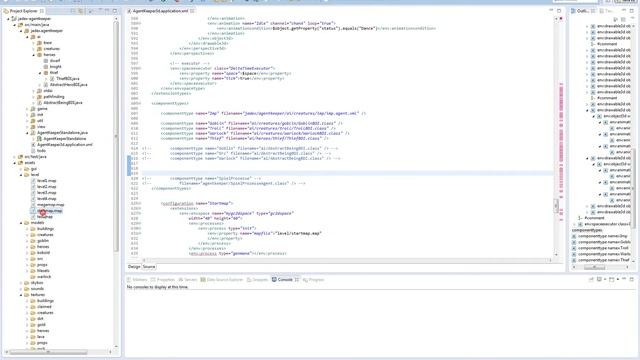Click the creatures package icon under ai
The width and height of the screenshot is (640, 360).
(40, 49)
